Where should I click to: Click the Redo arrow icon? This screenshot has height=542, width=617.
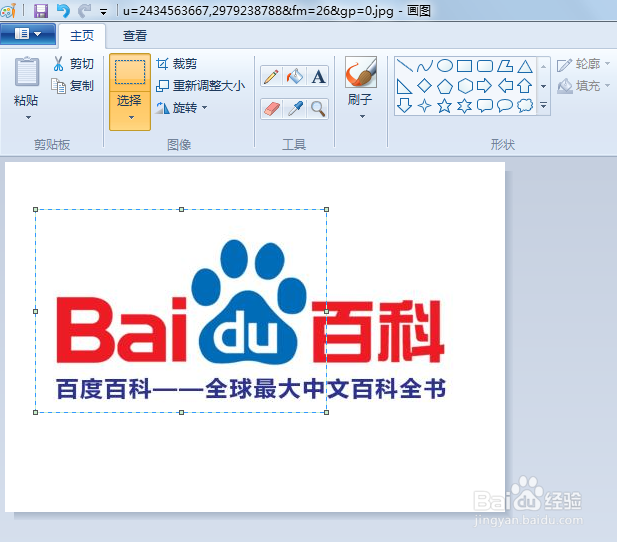tap(84, 11)
